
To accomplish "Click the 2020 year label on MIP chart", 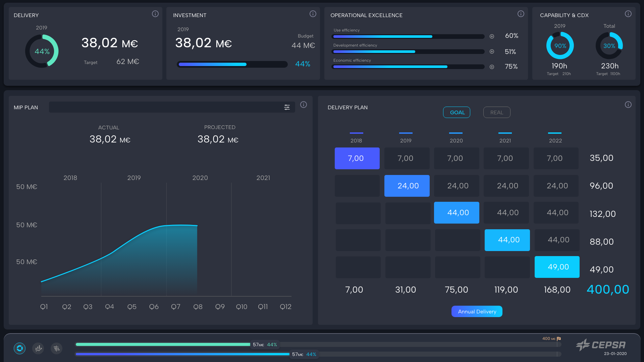I will click(200, 178).
